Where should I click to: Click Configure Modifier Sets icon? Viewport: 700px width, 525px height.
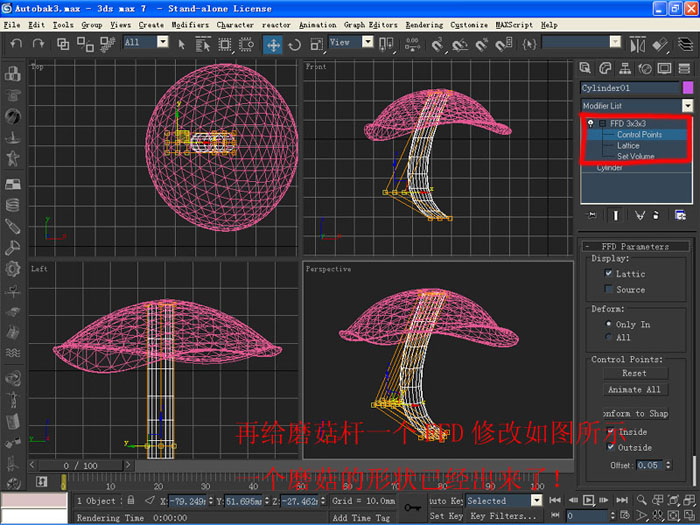(680, 216)
